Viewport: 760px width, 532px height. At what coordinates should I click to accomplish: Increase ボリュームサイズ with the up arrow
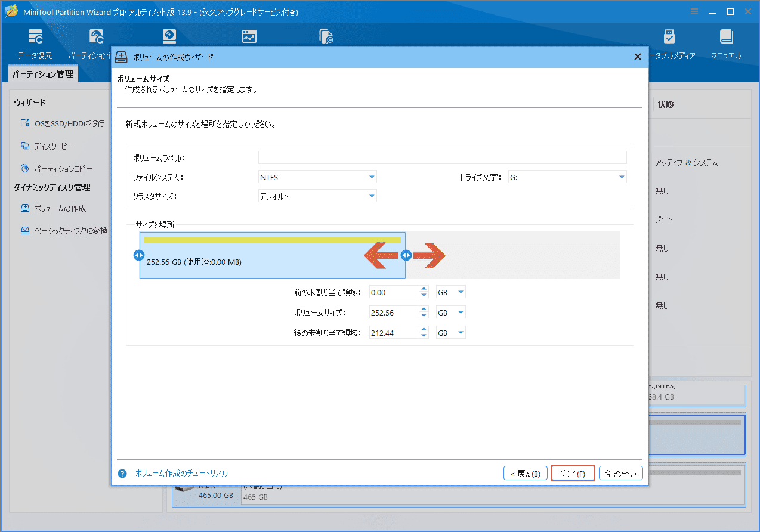(424, 310)
